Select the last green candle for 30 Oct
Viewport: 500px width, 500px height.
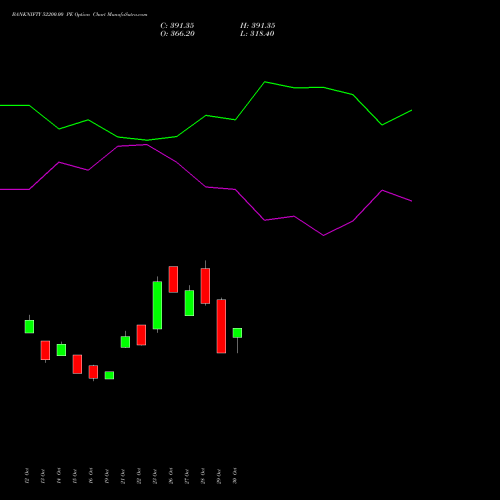tap(237, 333)
